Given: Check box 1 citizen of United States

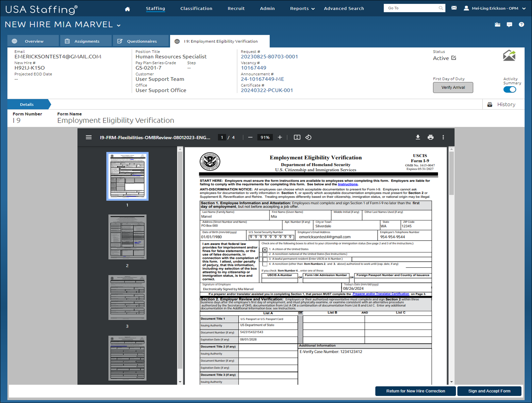Looking at the screenshot, I should (x=265, y=249).
